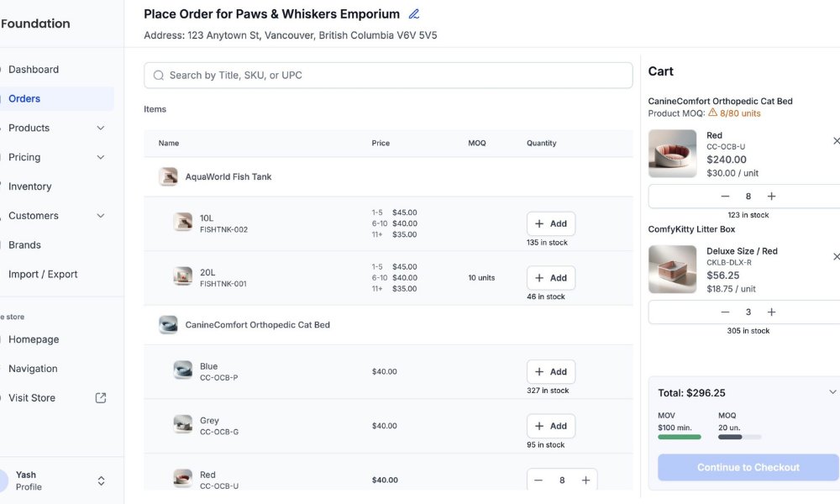Screen dimensions: 840x504
Task: Click the plus icon on Red row in items table
Action: click(x=585, y=480)
